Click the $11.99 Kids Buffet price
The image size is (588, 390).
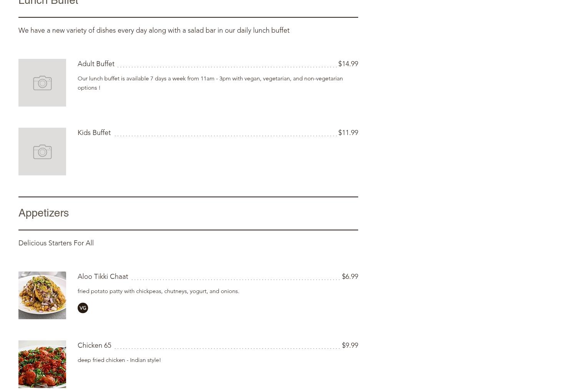click(x=348, y=133)
